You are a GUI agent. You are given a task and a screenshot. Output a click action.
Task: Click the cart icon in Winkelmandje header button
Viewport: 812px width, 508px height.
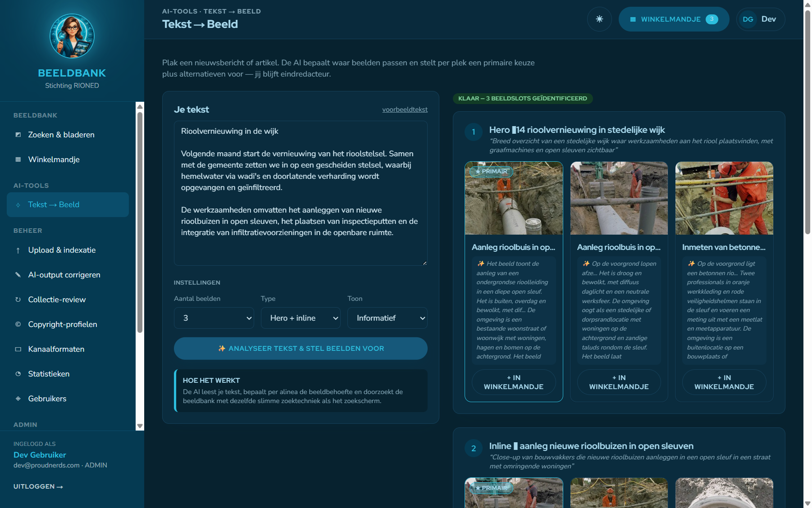(633, 19)
